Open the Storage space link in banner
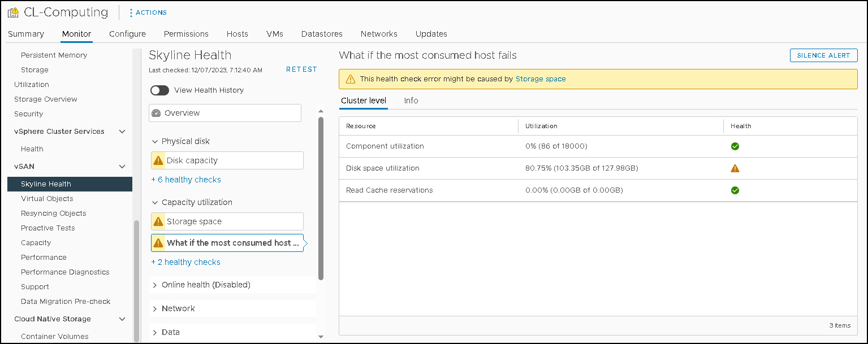The image size is (868, 344). point(540,79)
